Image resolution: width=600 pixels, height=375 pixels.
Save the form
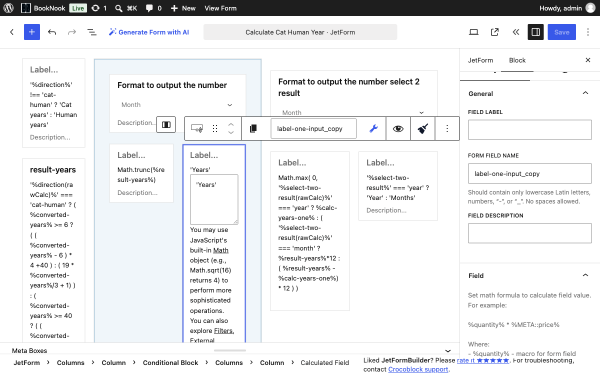click(x=562, y=32)
